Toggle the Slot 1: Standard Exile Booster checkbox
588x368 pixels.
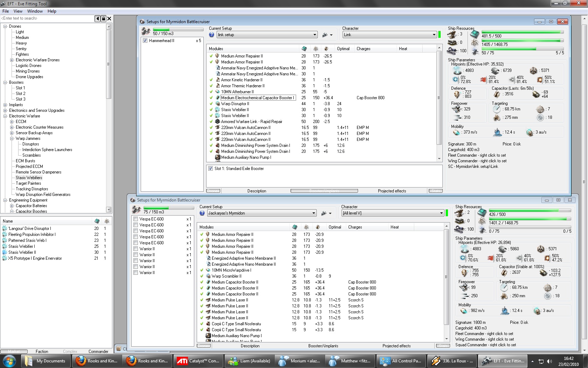pos(210,169)
